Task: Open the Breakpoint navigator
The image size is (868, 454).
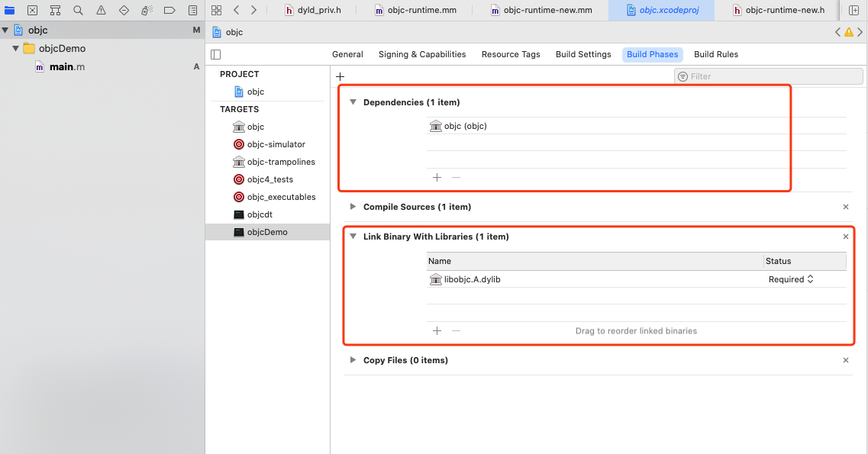Action: click(x=169, y=10)
